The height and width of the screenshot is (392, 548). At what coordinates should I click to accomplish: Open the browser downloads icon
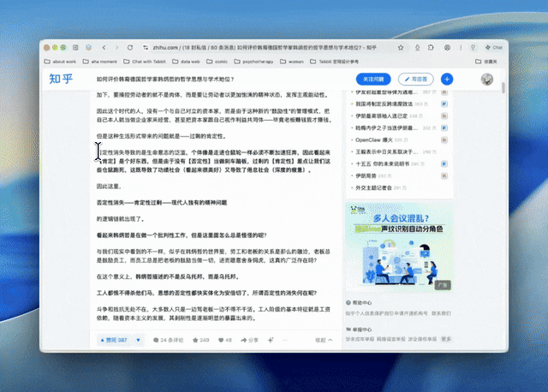point(417,48)
